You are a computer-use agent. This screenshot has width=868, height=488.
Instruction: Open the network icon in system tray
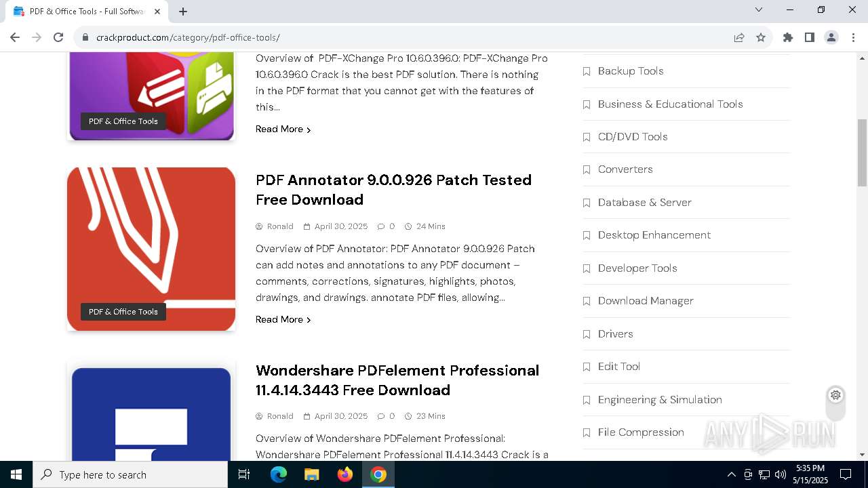764,474
